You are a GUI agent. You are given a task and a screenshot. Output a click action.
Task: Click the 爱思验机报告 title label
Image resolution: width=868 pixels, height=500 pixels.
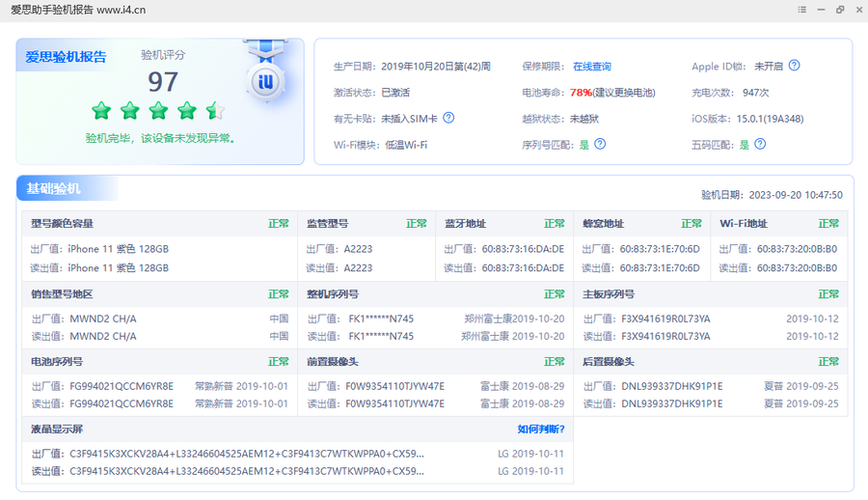click(66, 57)
